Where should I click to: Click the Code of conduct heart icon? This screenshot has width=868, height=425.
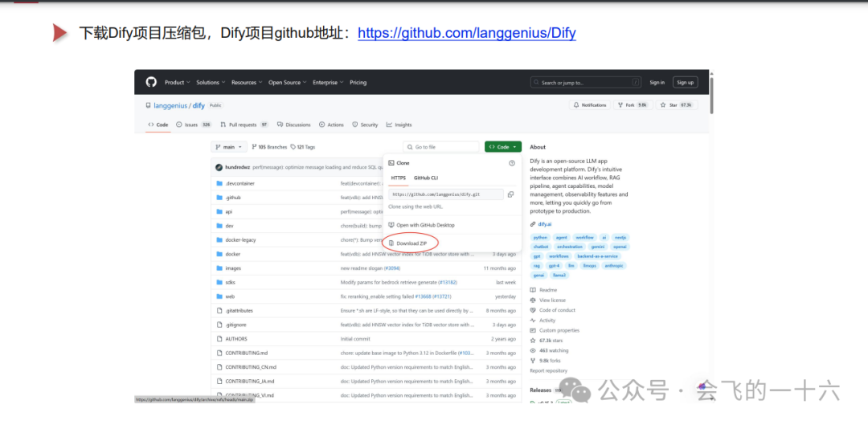pos(533,310)
